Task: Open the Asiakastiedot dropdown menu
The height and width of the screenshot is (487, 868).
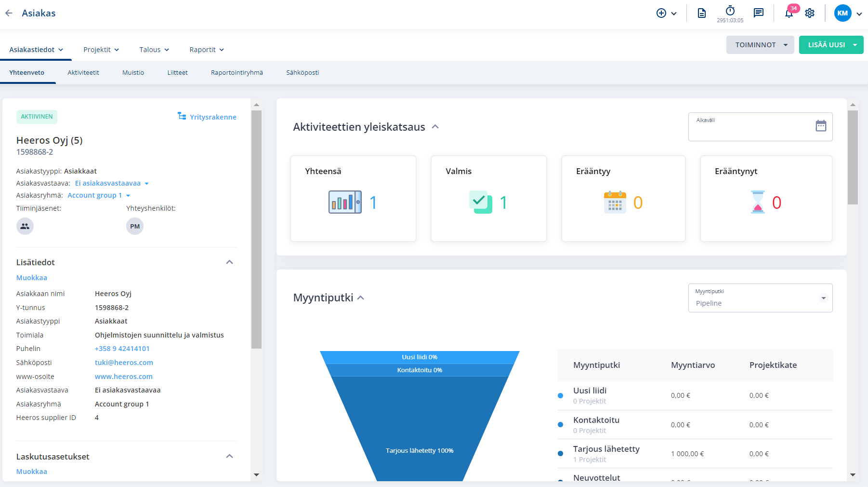Action: 36,50
